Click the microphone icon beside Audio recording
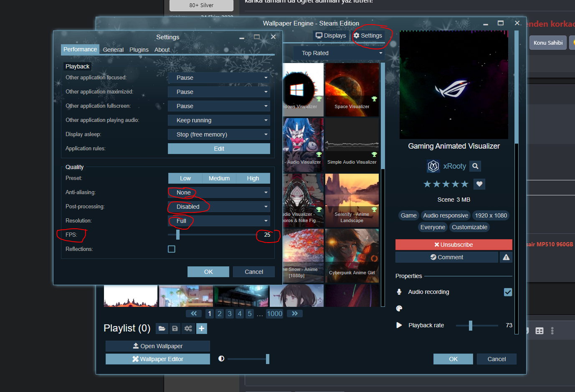The image size is (575, 392). 399,292
